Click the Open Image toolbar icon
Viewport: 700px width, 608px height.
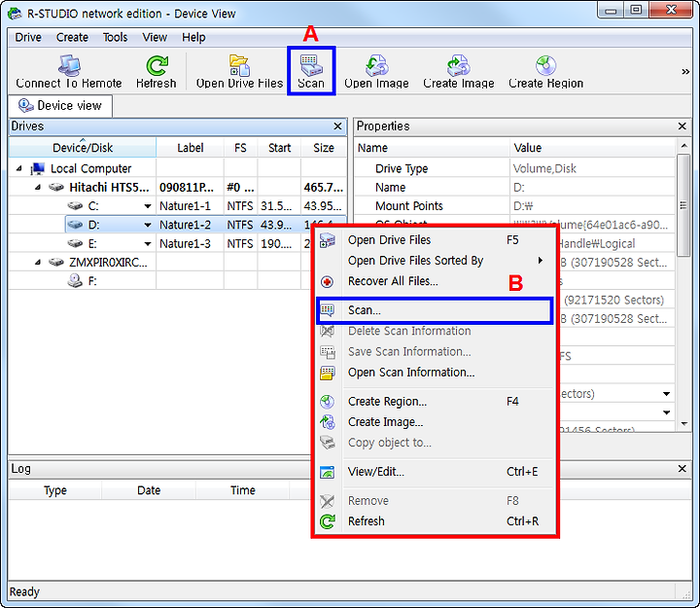376,71
